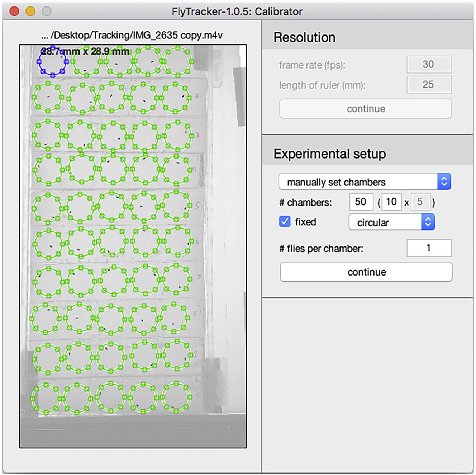
Task: Click the # flies per chamber field
Action: click(429, 248)
